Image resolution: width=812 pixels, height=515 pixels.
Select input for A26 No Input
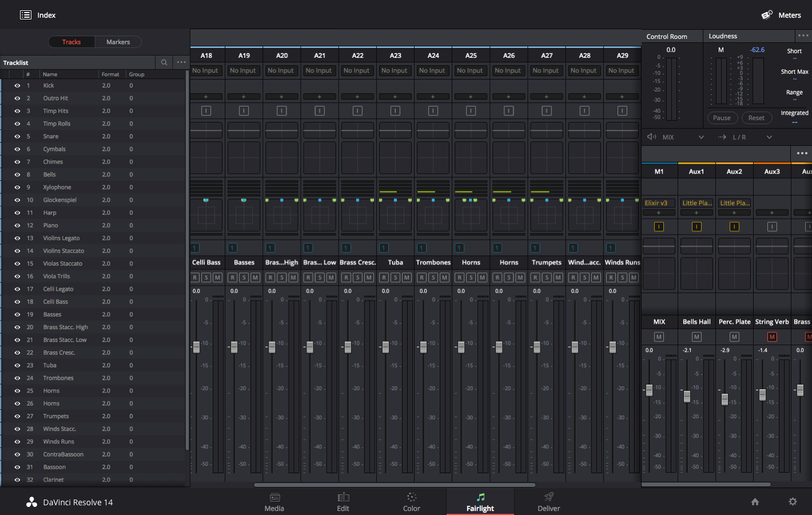click(x=508, y=70)
